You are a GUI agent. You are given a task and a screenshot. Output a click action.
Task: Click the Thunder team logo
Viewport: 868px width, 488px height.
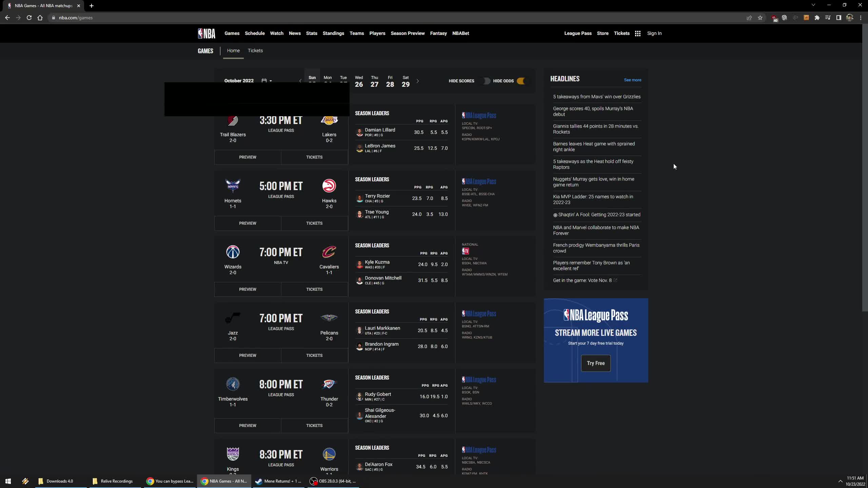click(329, 384)
